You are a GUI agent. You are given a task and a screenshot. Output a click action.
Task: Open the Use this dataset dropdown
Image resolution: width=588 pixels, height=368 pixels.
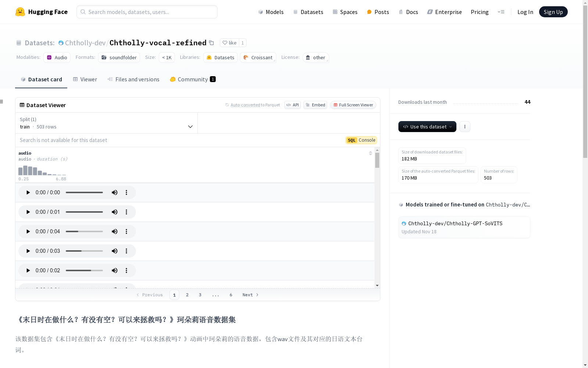(427, 127)
